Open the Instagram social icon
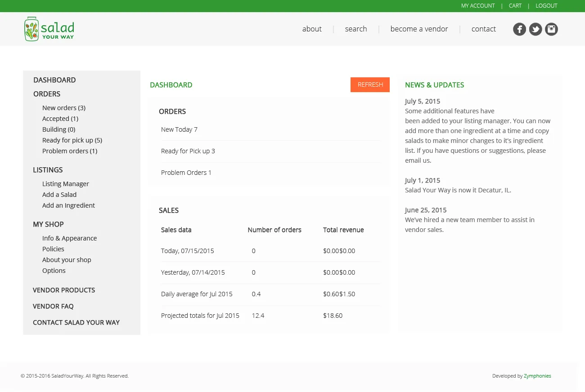Screen dimensions: 585x392 pos(551,29)
